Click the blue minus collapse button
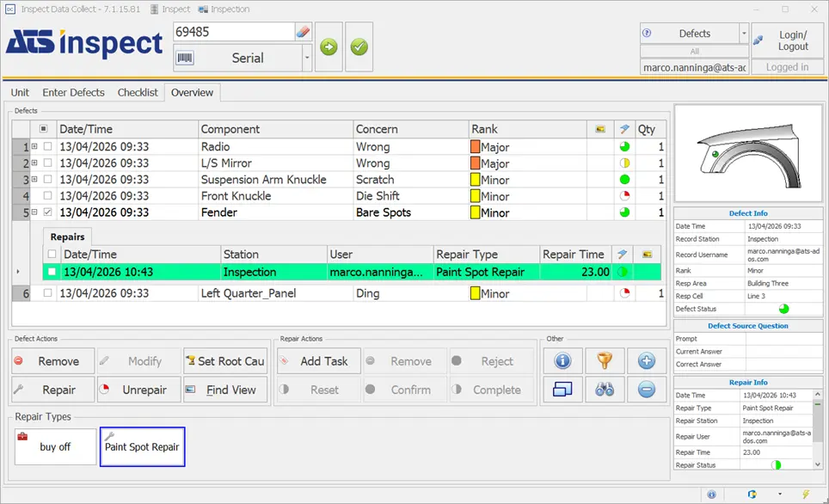The height and width of the screenshot is (504, 829). click(x=646, y=390)
